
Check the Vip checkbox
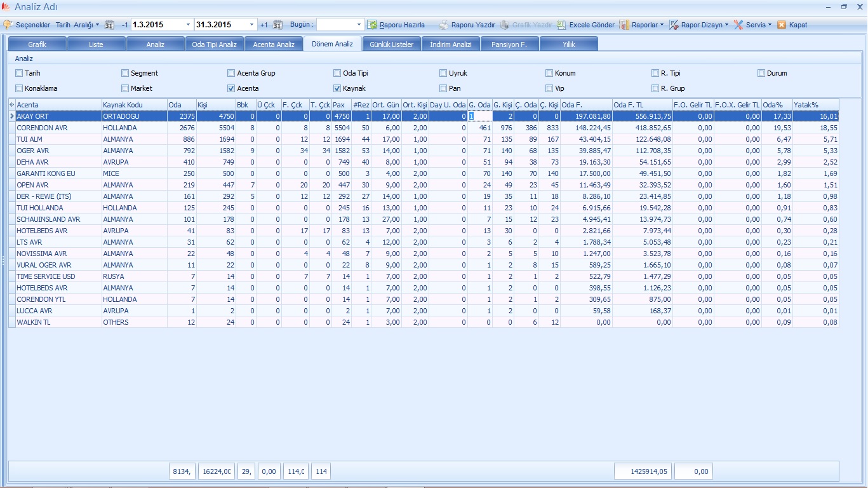tap(549, 88)
